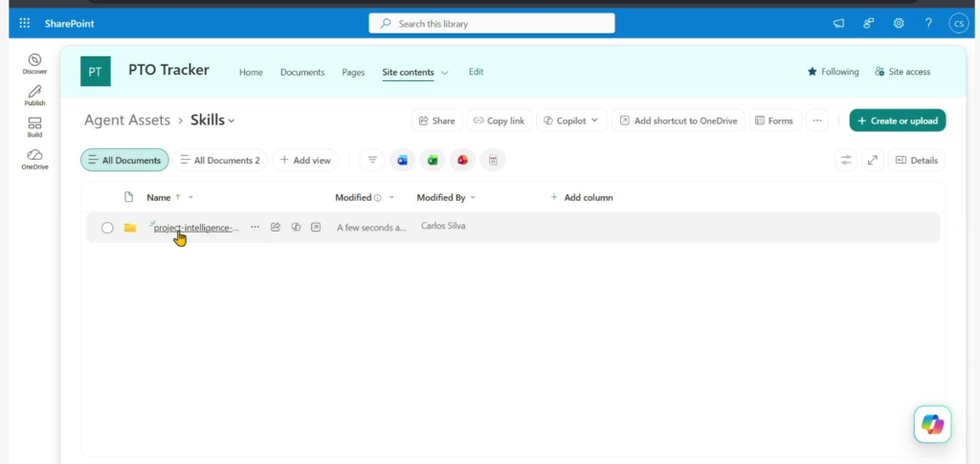The height and width of the screenshot is (464, 980).
Task: Focus the Search this library box
Action: [491, 24]
